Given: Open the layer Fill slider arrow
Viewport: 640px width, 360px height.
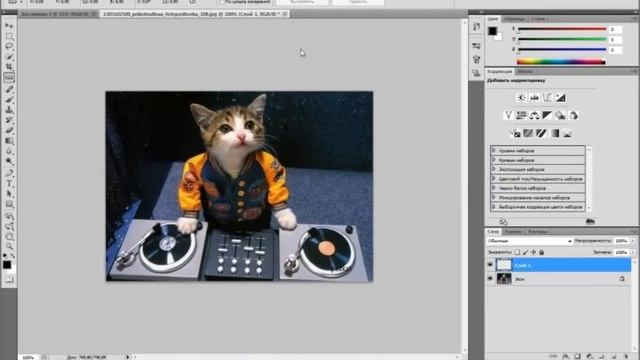Looking at the screenshot, I should click(633, 252).
